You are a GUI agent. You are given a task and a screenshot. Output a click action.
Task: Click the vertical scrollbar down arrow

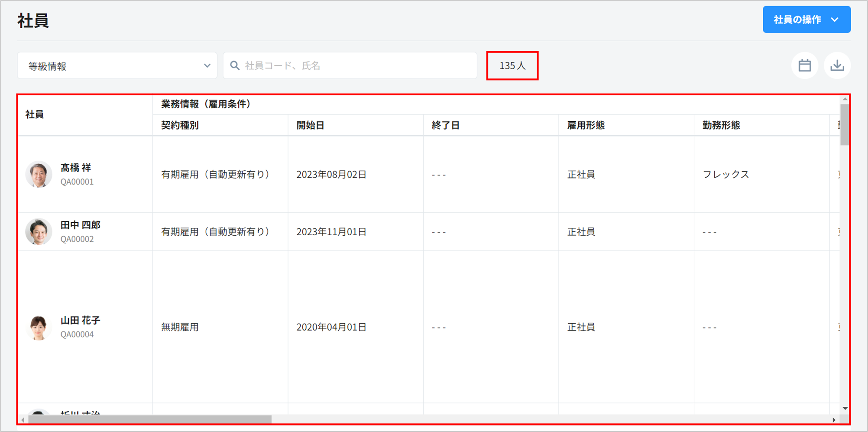point(845,409)
